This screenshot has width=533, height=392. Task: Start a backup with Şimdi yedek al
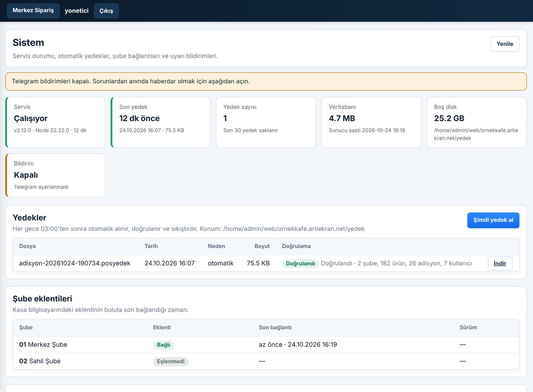tap(493, 220)
